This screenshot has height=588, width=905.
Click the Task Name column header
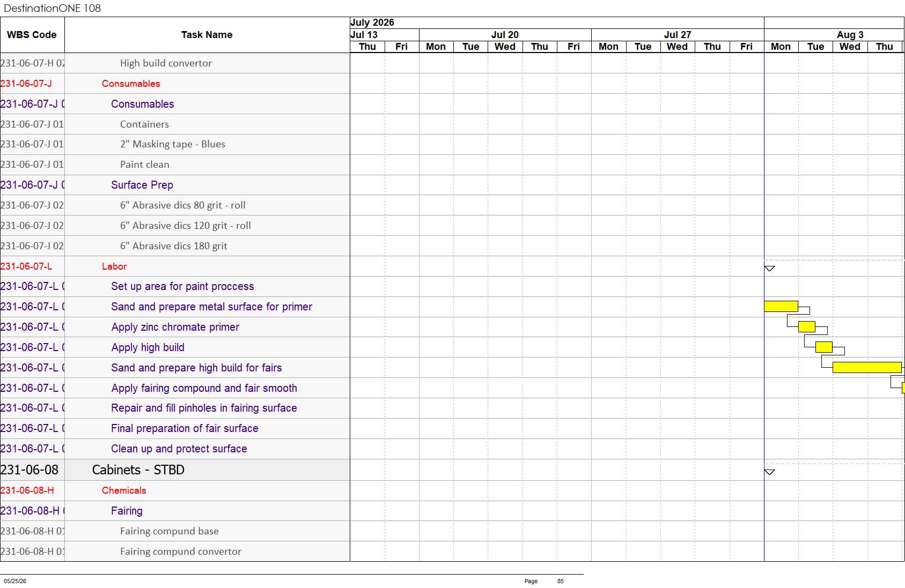207,35
